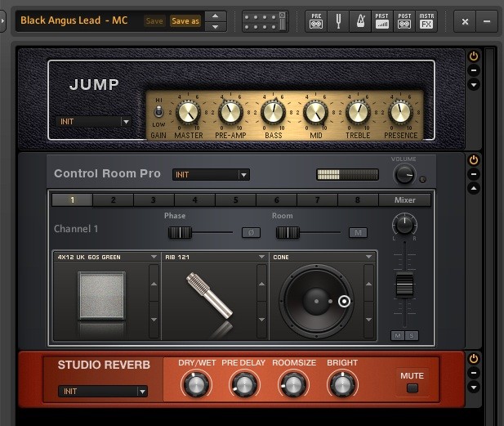Toggle power of Control Room Pro
This screenshot has height=426, width=504.
(474, 160)
